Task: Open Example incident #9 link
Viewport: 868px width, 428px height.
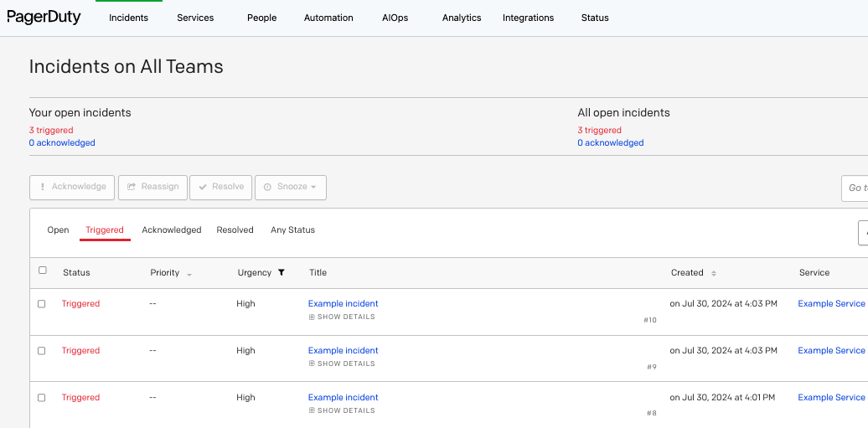Action: pos(344,350)
